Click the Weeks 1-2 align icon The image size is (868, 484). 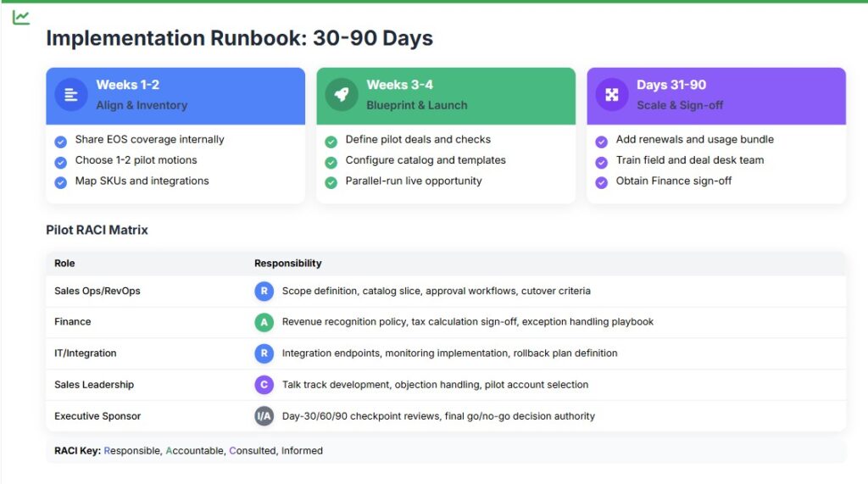pos(71,95)
